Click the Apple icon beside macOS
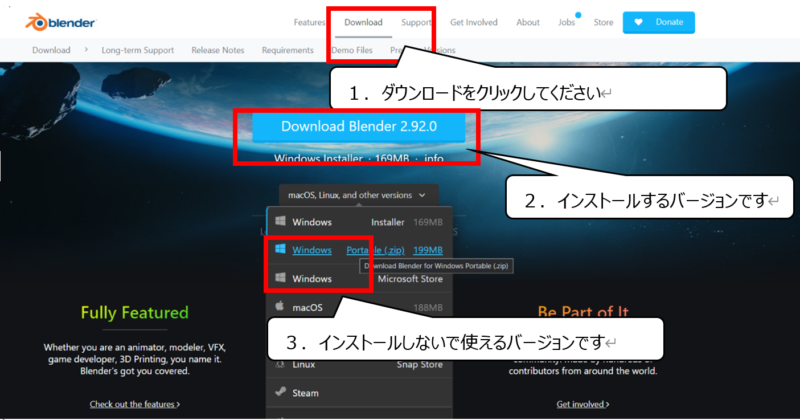800x420 pixels. [x=280, y=306]
